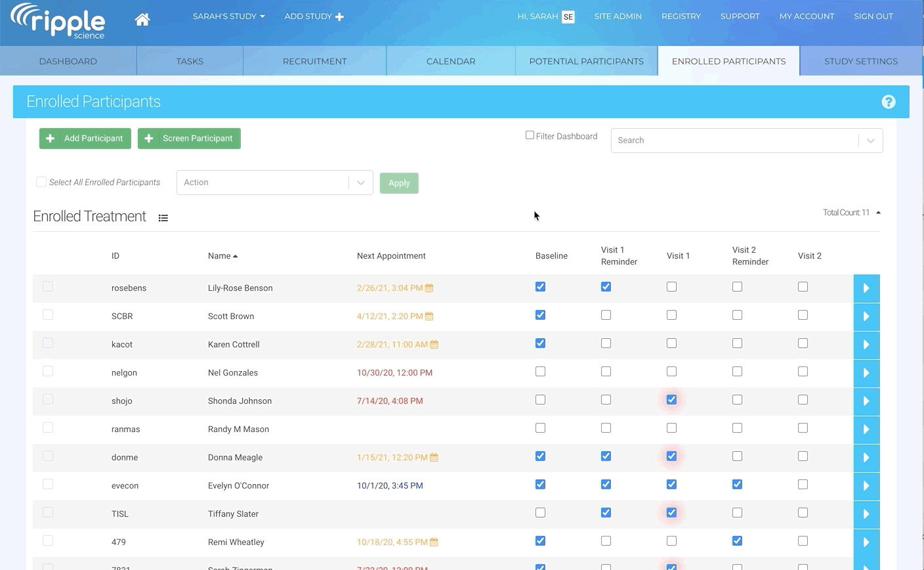This screenshot has height=570, width=924.
Task: Switch to the Potential Participants tab
Action: pyautogui.click(x=586, y=61)
